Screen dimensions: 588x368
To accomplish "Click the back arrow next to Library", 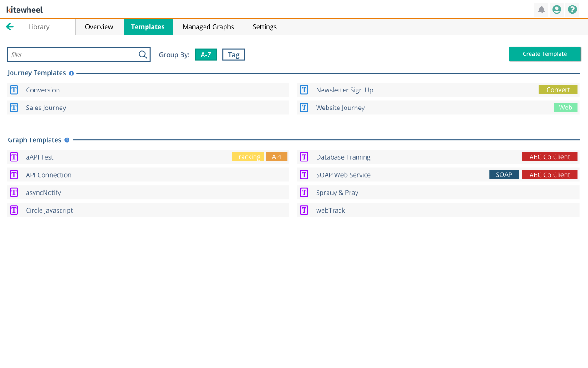I will coord(10,26).
